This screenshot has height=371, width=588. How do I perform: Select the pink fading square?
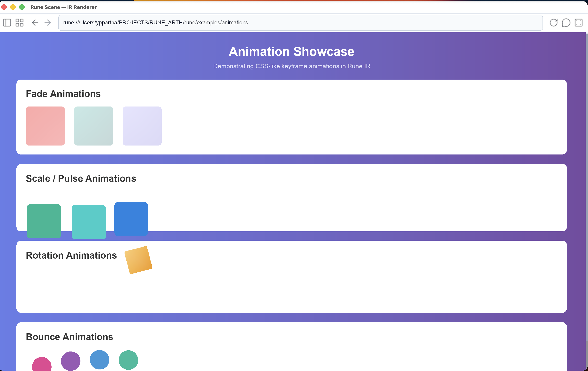(x=45, y=126)
